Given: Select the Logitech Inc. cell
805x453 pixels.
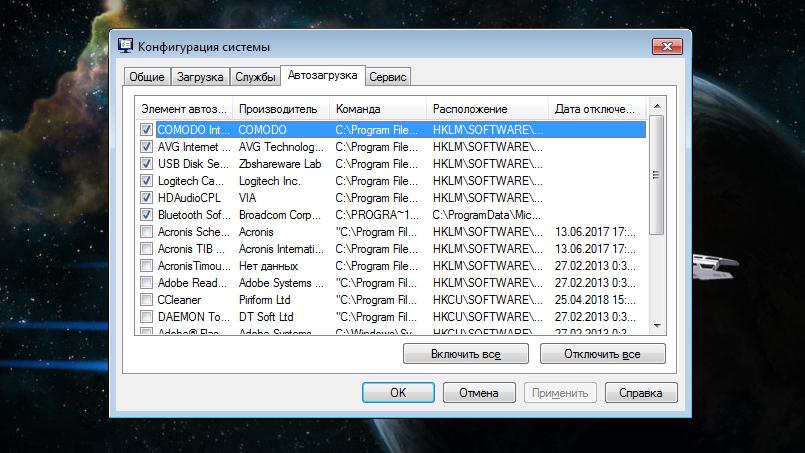Looking at the screenshot, I should coord(270,181).
